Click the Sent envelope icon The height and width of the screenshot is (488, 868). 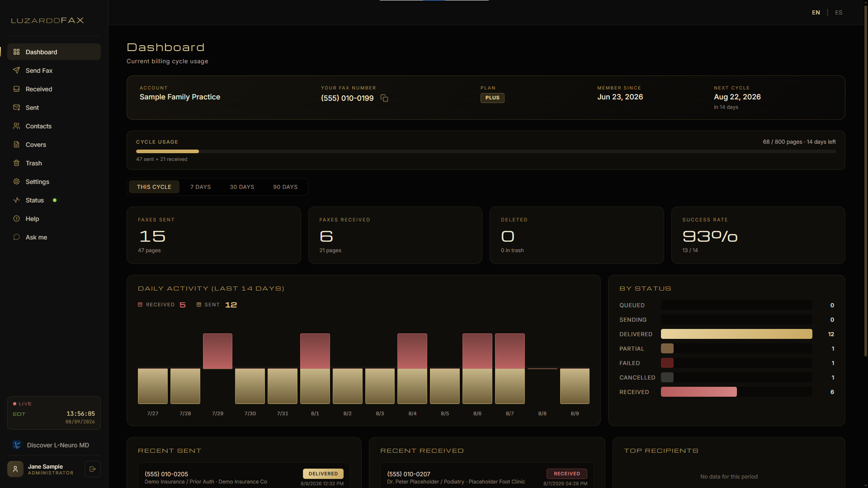(16, 108)
